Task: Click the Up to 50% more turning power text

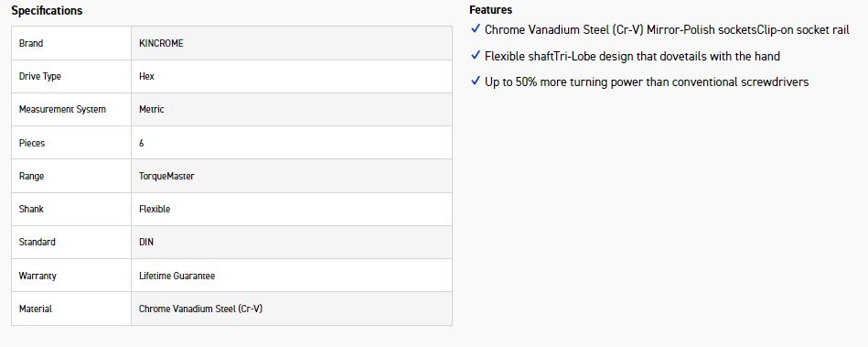Action: click(x=647, y=82)
